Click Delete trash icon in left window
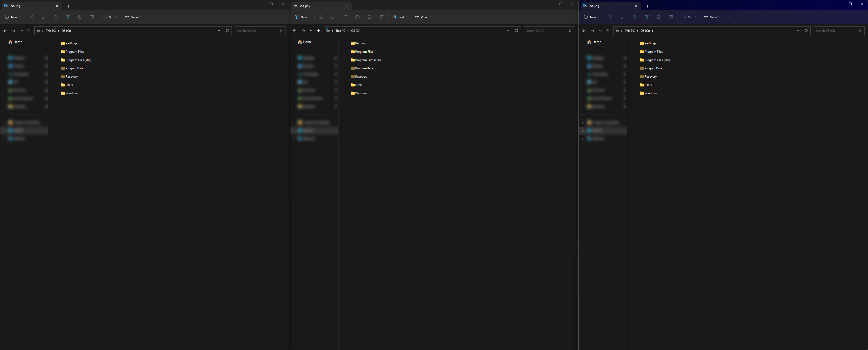This screenshot has height=350, width=868. (x=92, y=17)
